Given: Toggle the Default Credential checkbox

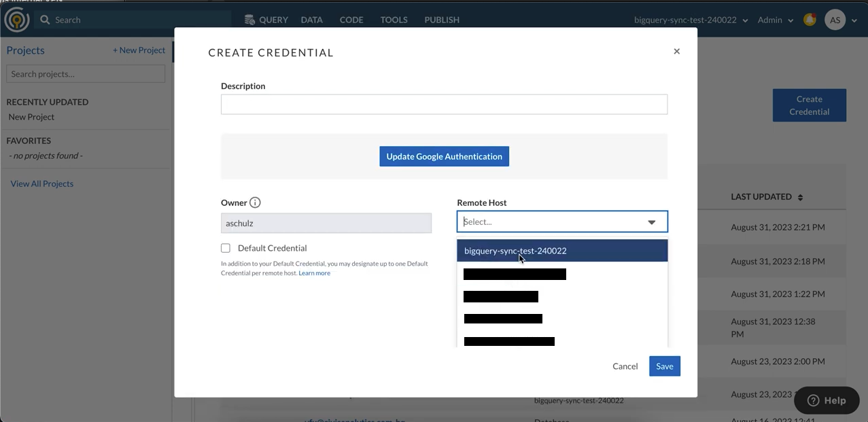Looking at the screenshot, I should (226, 248).
